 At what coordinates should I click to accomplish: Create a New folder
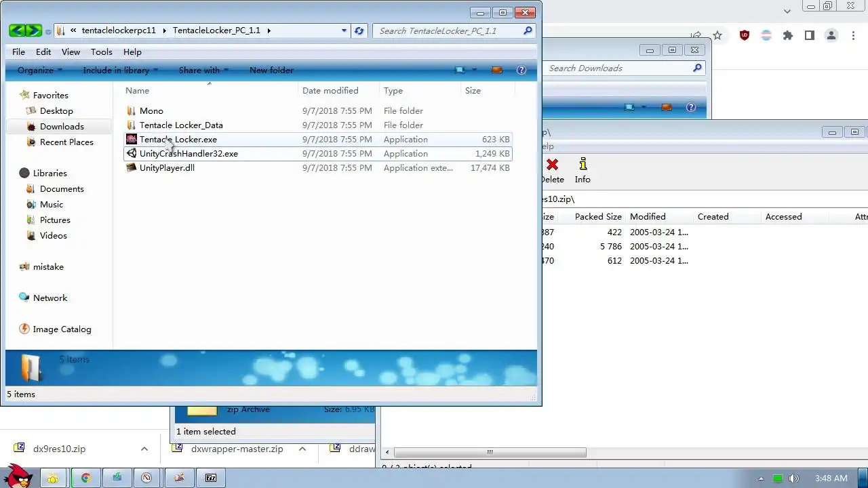(x=271, y=70)
